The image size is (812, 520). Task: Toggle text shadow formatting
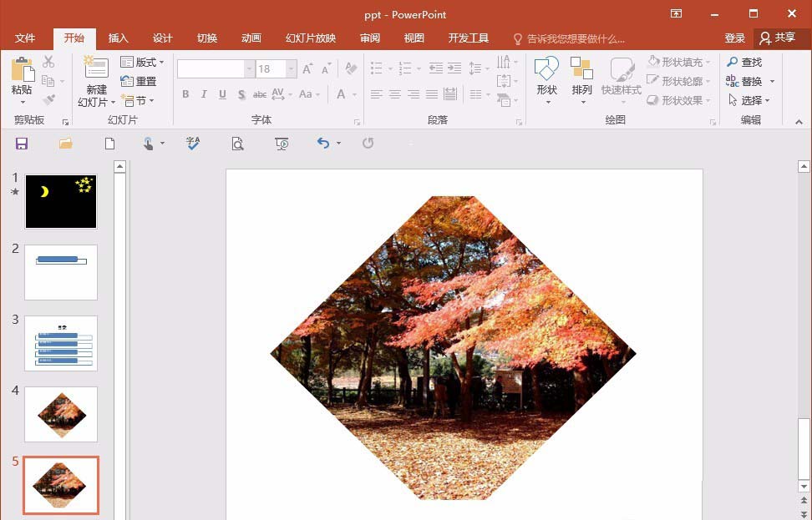(241, 94)
